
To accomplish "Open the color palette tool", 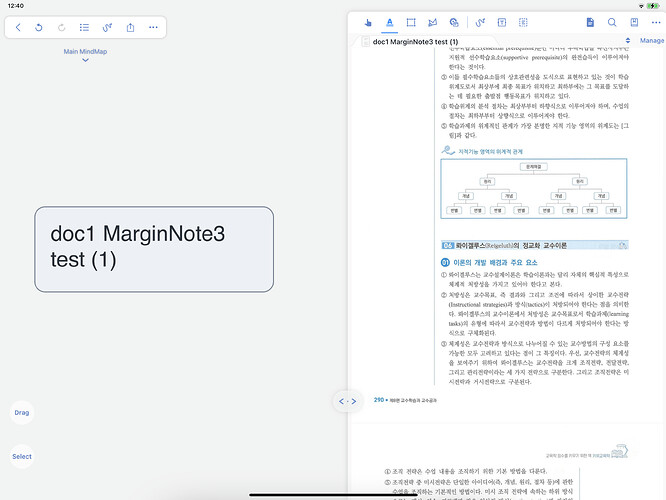I will point(454,23).
